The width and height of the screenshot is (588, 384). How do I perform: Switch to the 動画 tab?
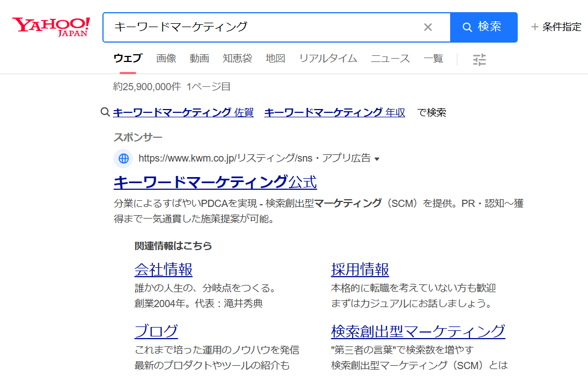tap(199, 59)
